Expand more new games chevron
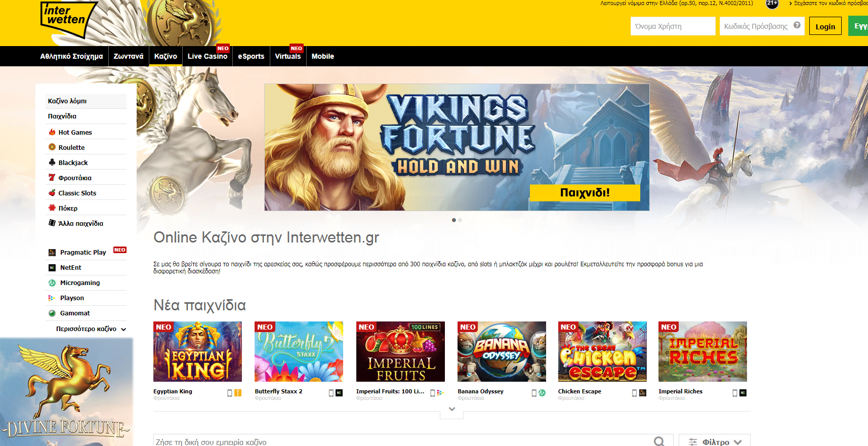 452,409
